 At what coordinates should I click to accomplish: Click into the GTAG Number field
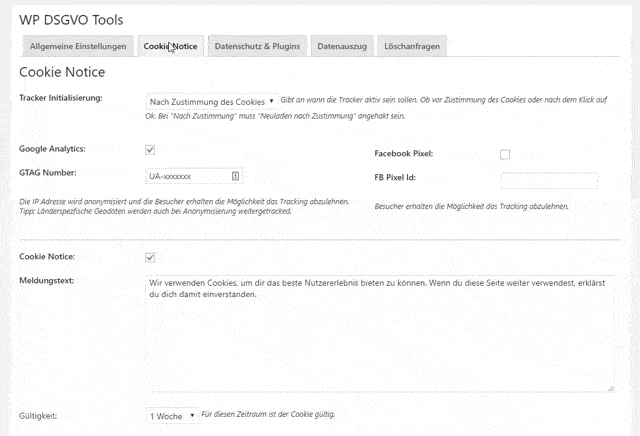(x=194, y=176)
